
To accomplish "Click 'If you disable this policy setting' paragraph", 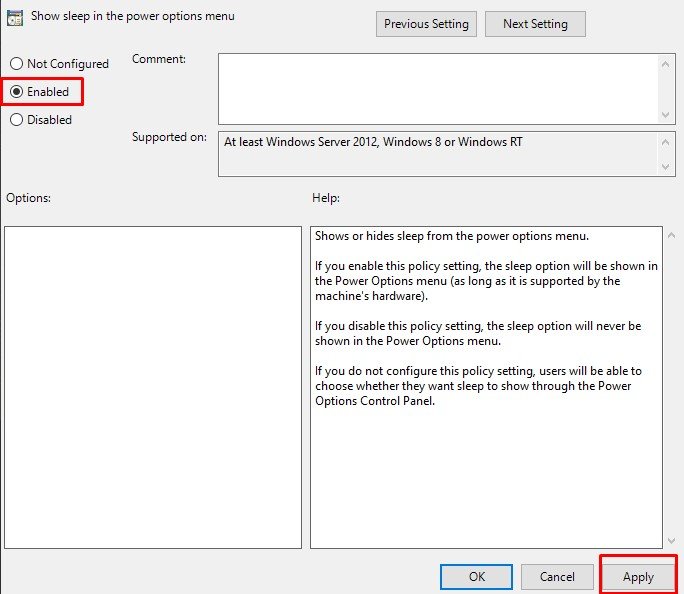I will pyautogui.click(x=478, y=333).
